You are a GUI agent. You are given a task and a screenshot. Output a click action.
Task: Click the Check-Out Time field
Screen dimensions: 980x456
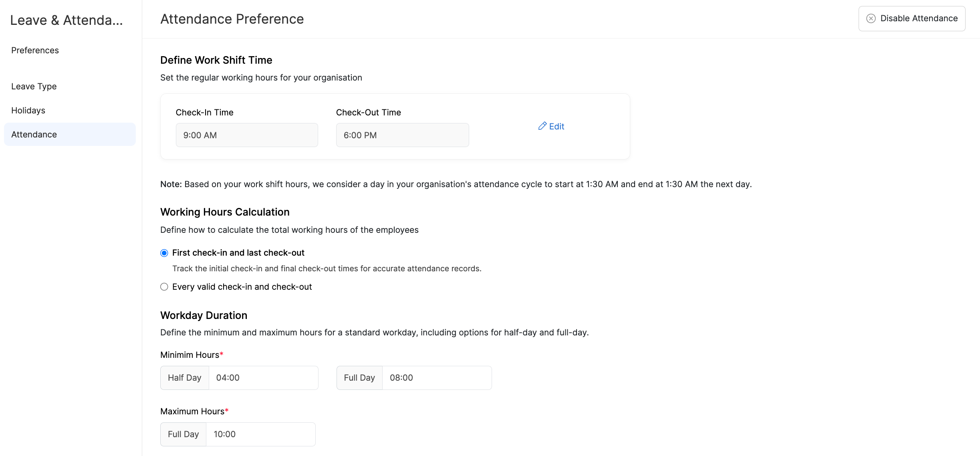tap(402, 135)
